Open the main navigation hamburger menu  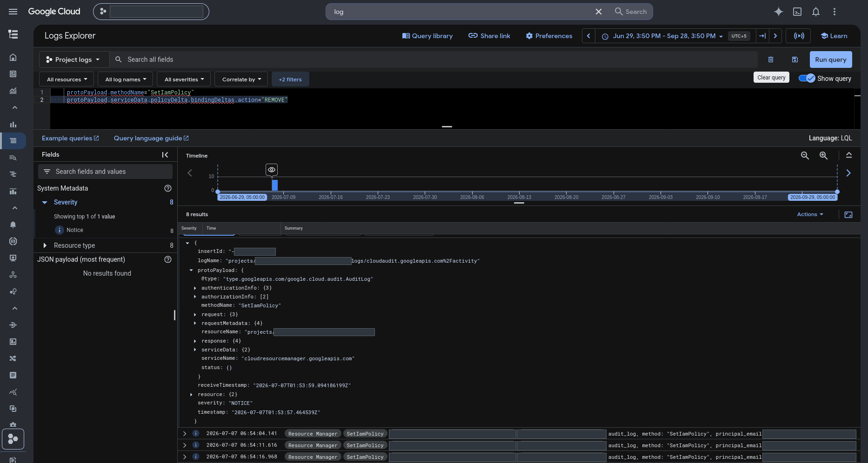(13, 12)
